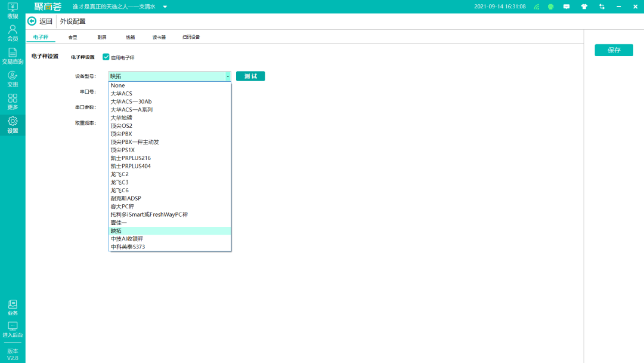Open the 设备型号 device model dropdown

[x=227, y=76]
